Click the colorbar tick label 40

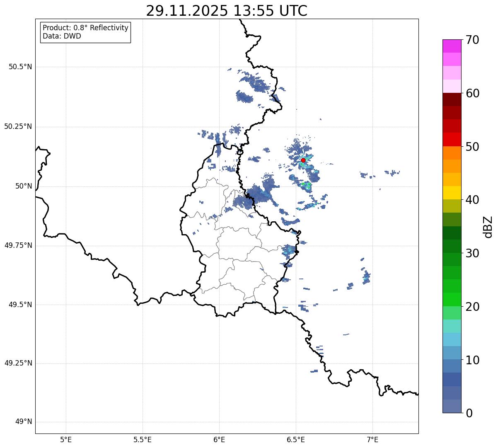473,200
